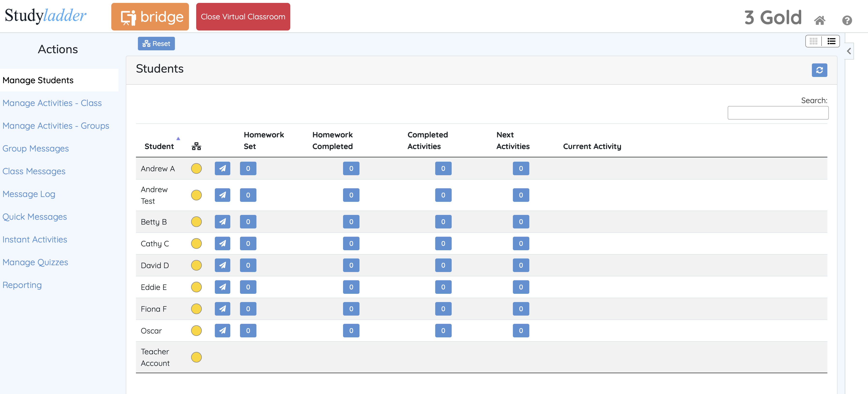
Task: Click paper plane icon for Cathy C
Action: click(x=222, y=243)
